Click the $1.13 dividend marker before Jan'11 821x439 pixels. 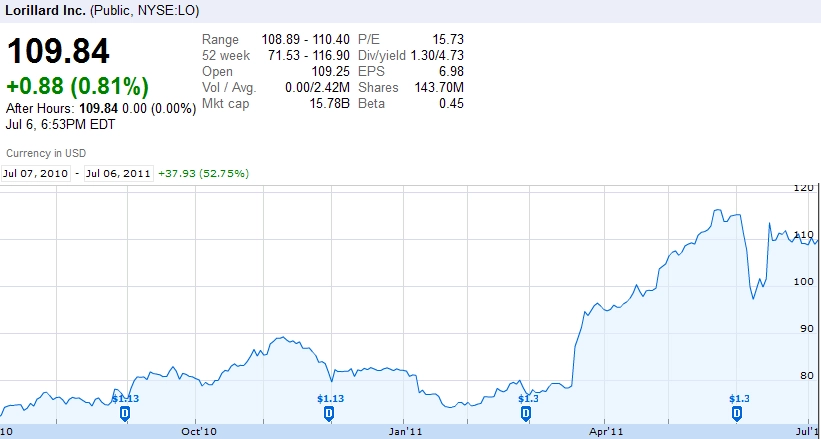click(x=329, y=414)
